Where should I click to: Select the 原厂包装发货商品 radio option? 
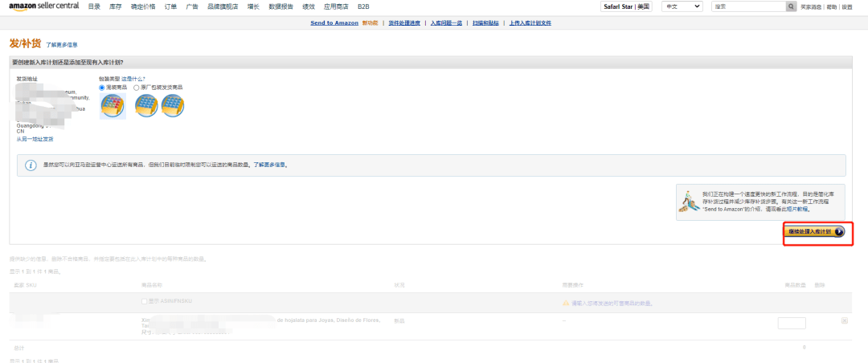(136, 88)
